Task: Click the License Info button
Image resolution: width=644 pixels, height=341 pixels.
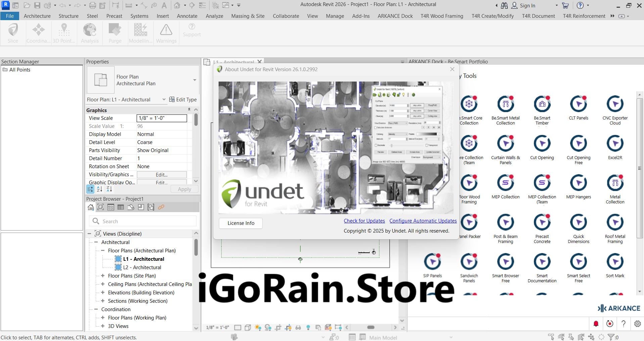Action: coord(241,223)
